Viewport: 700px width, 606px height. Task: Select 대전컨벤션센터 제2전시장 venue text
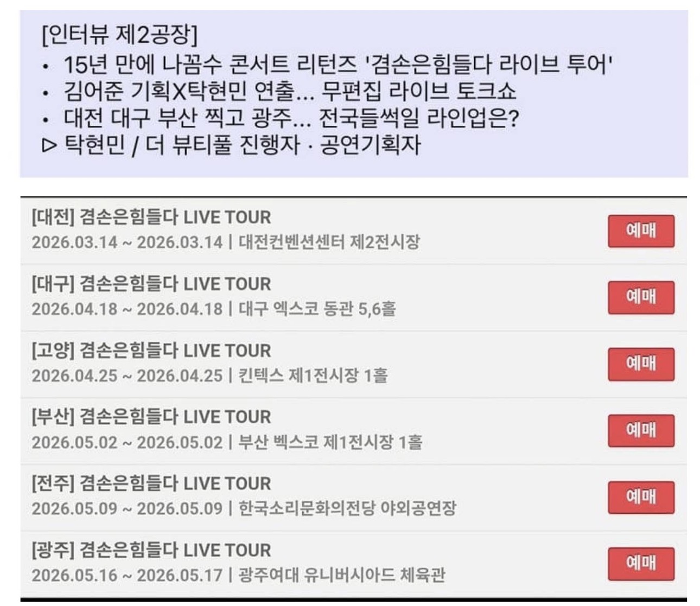(x=329, y=242)
